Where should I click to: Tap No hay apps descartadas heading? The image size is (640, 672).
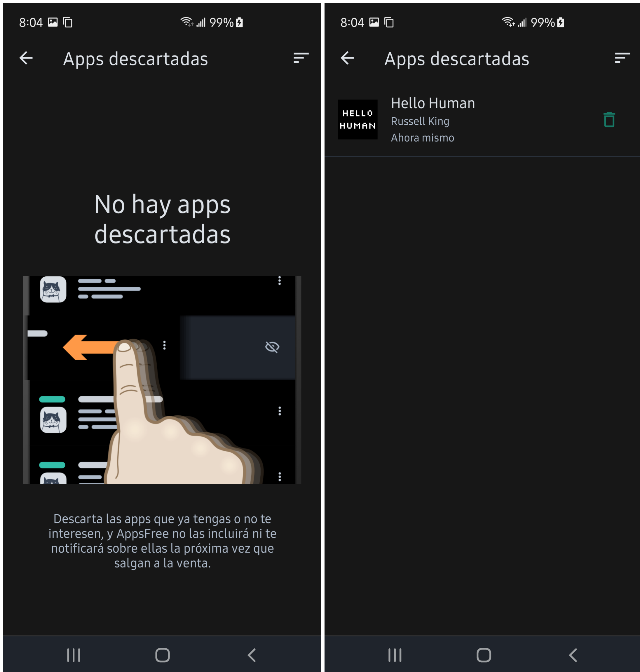pyautogui.click(x=162, y=220)
